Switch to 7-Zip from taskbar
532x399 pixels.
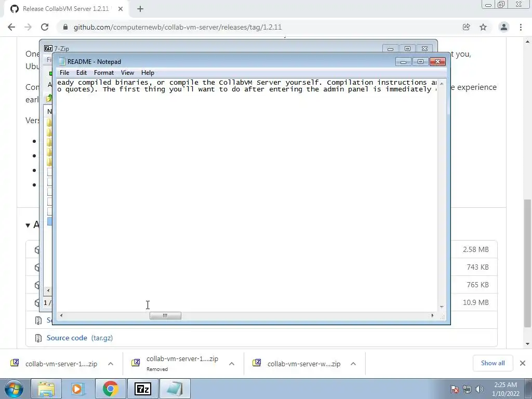pos(142,389)
